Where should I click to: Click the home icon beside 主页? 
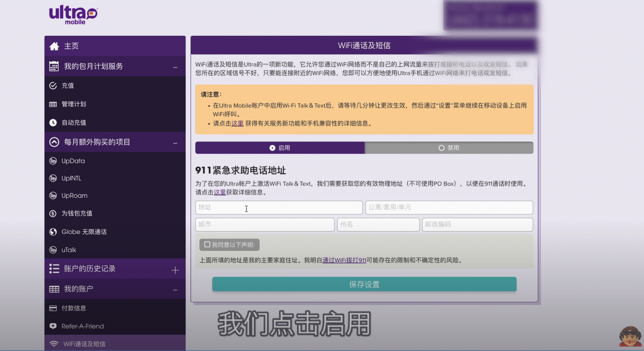click(x=54, y=46)
